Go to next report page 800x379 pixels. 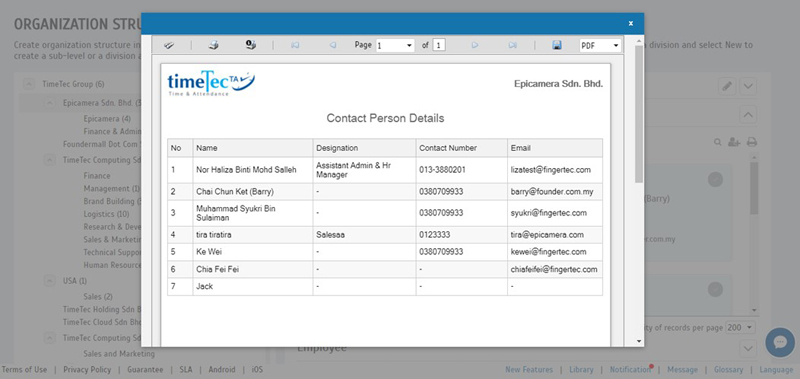[475, 45]
